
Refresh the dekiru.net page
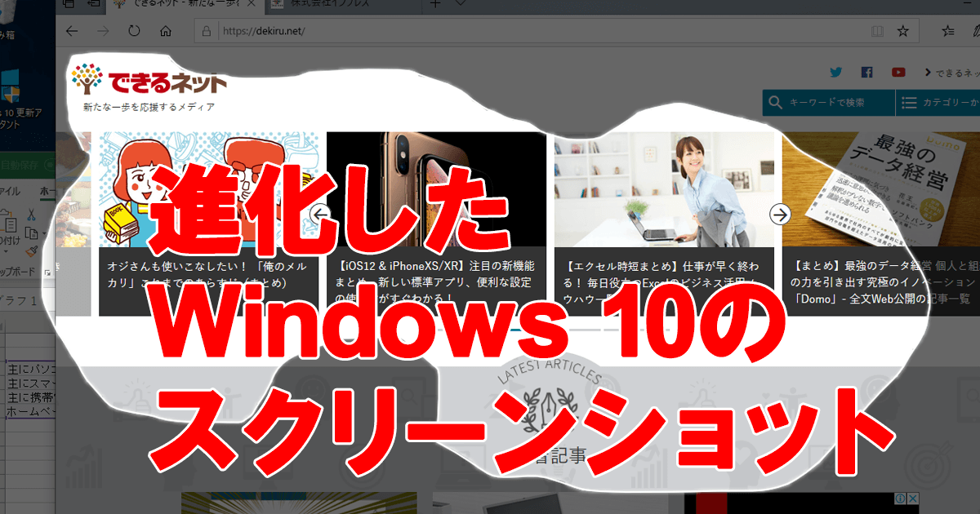tap(134, 31)
